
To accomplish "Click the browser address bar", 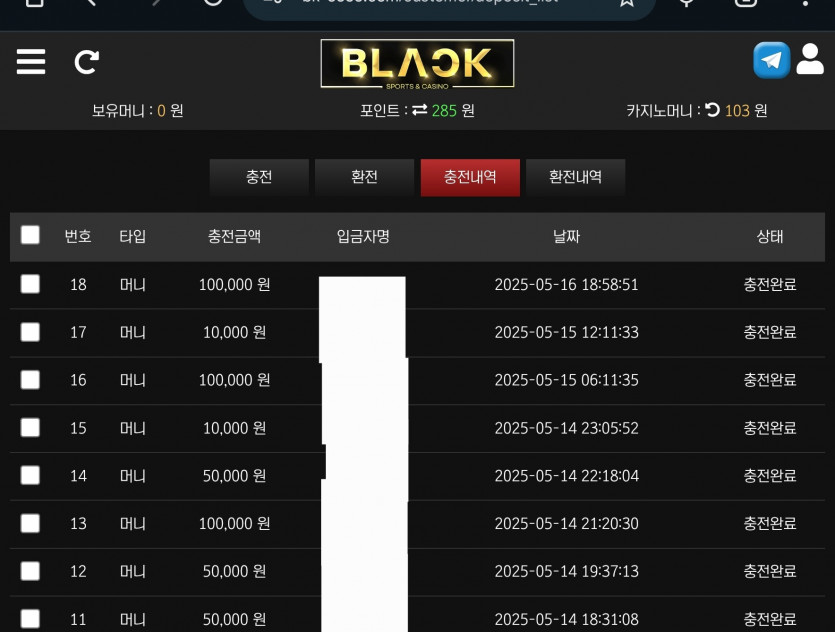I will 449,5.
